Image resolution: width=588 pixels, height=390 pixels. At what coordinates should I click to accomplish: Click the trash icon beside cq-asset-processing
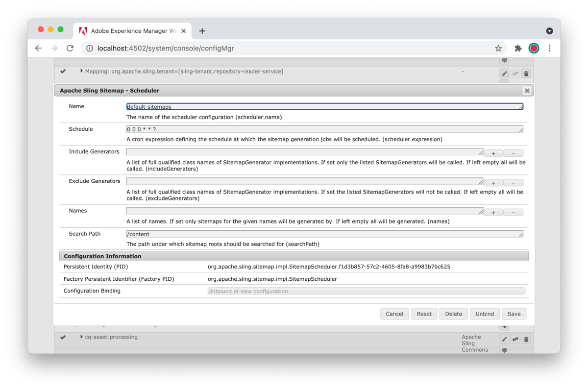click(x=526, y=339)
